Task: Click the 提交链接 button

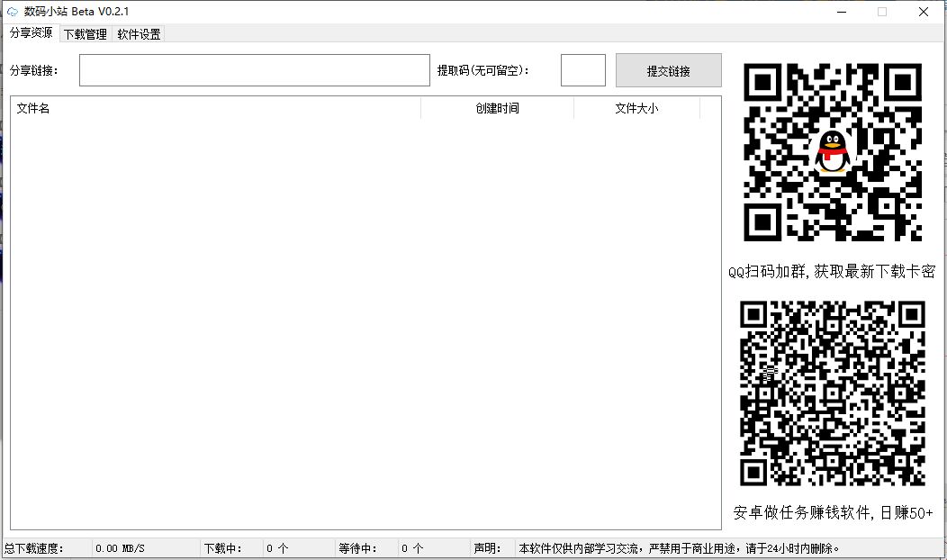Action: coord(669,71)
